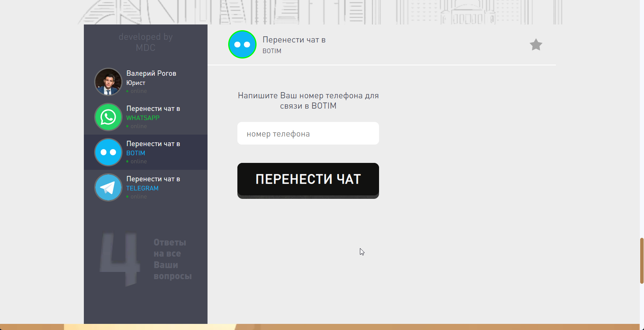644x330 pixels.
Task: Click the developed by MDC link
Action: point(145,42)
